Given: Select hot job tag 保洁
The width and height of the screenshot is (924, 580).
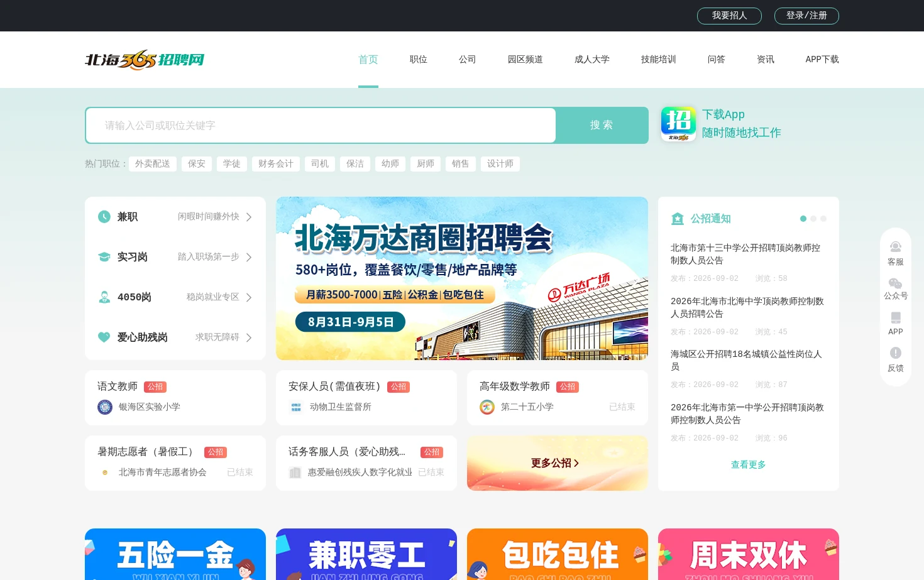Looking at the screenshot, I should coord(355,164).
